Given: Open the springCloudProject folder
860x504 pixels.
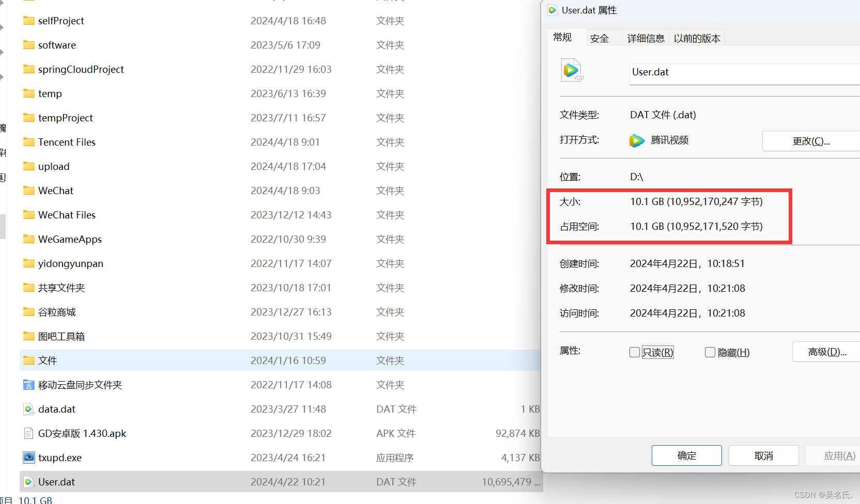Looking at the screenshot, I should [x=81, y=69].
